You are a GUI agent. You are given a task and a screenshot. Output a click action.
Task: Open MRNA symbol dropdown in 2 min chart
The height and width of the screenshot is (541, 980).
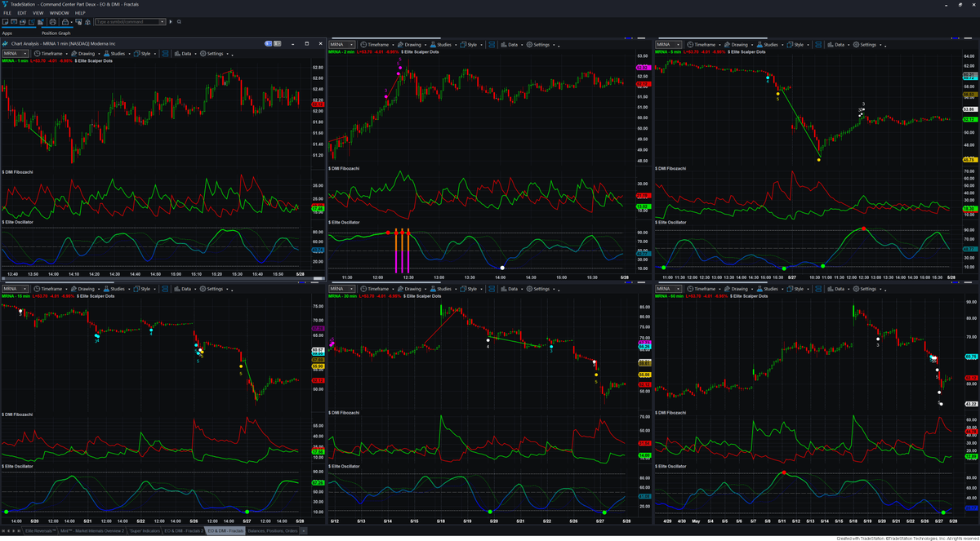click(353, 44)
